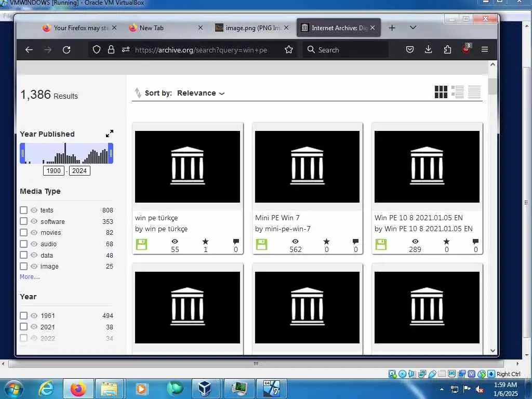Edit the 1900 start year field
This screenshot has width=532, height=399.
click(54, 170)
